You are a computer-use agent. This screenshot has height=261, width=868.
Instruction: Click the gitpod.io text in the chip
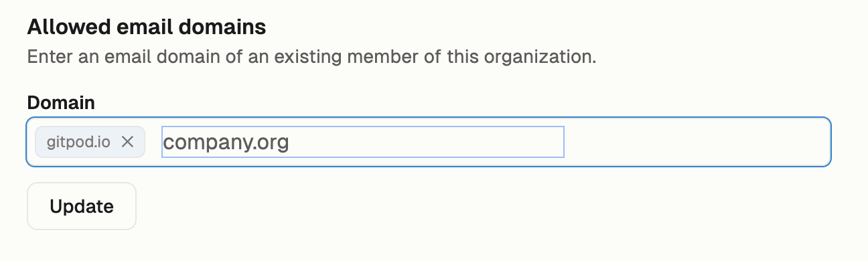coord(78,142)
